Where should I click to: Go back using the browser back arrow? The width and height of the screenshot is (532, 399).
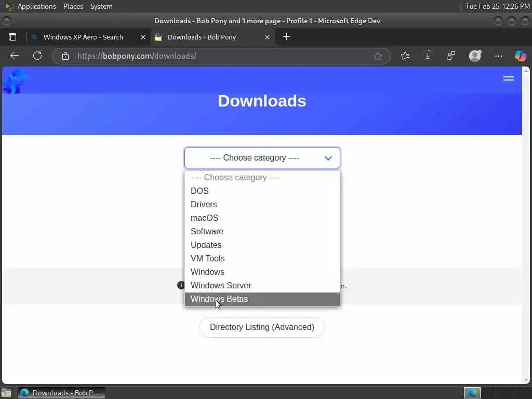(x=14, y=56)
